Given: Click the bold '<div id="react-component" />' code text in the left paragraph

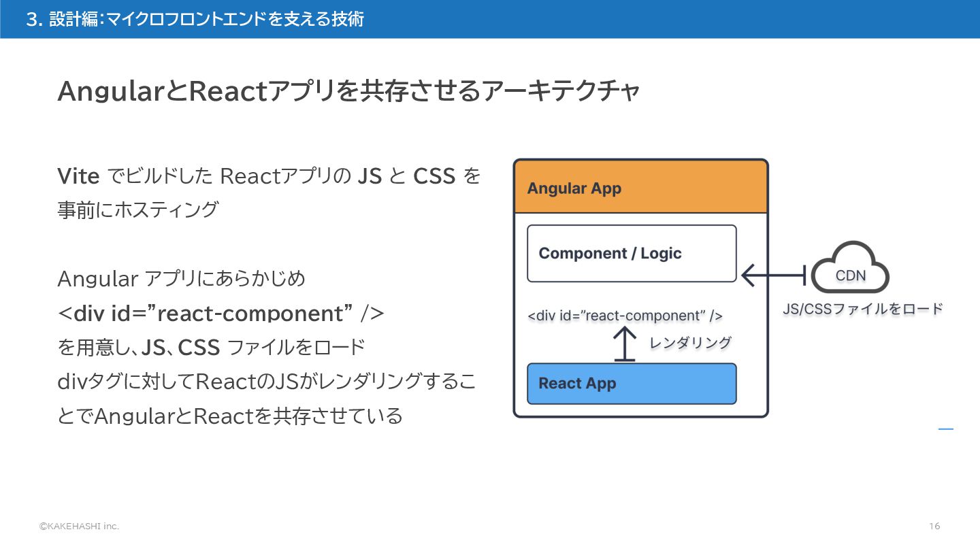Looking at the screenshot, I should (x=221, y=314).
